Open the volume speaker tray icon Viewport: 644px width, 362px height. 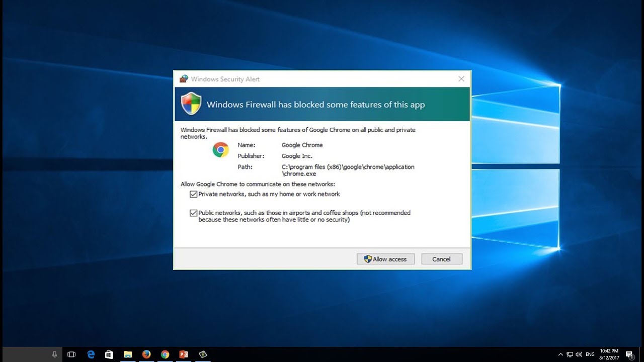click(x=579, y=354)
